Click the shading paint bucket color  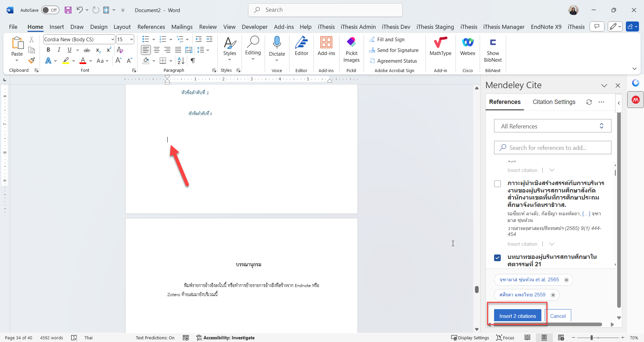[146, 61]
